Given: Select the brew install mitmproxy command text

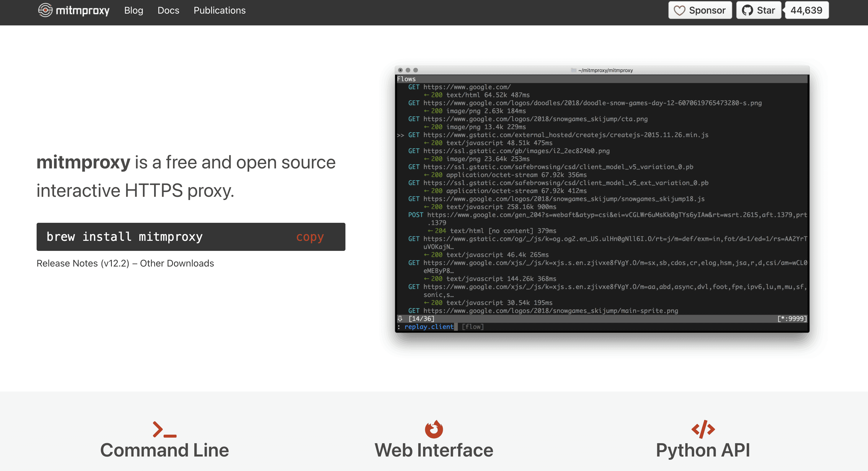Looking at the screenshot, I should pyautogui.click(x=125, y=237).
